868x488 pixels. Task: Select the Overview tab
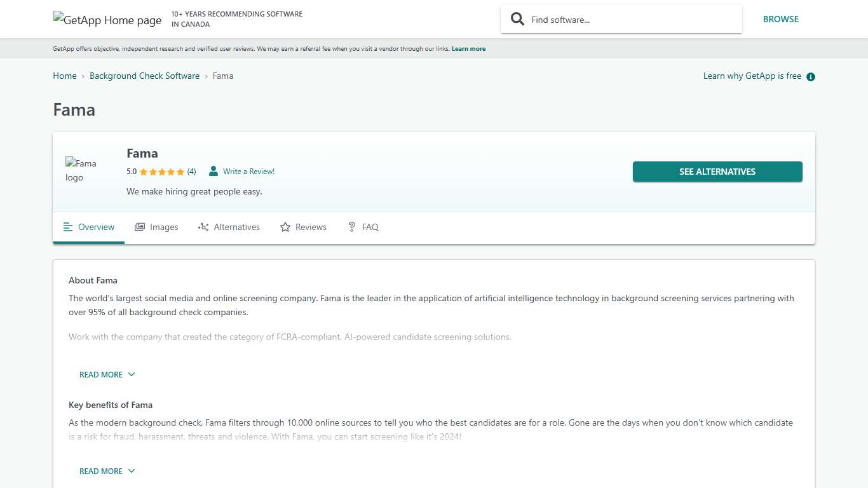point(89,227)
